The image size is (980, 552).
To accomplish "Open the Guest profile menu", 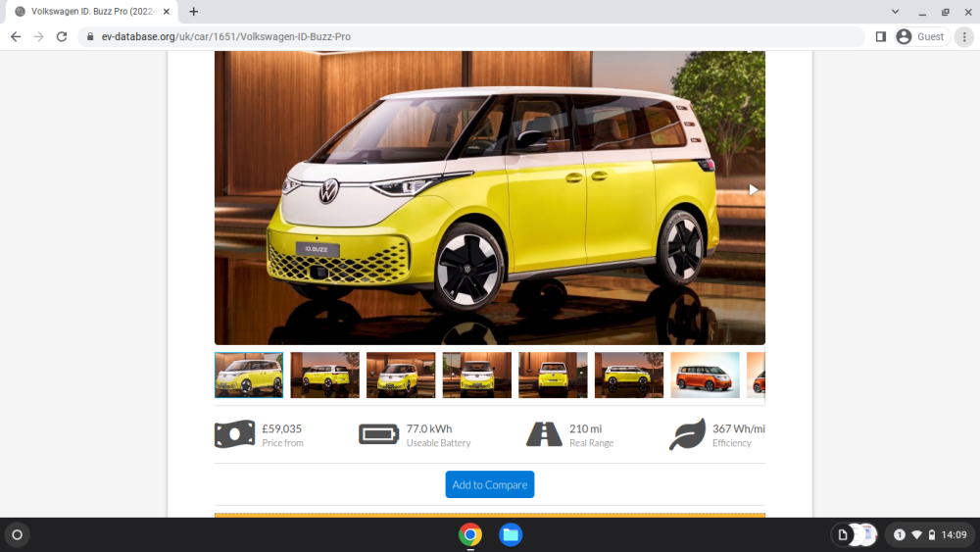I will tap(922, 37).
